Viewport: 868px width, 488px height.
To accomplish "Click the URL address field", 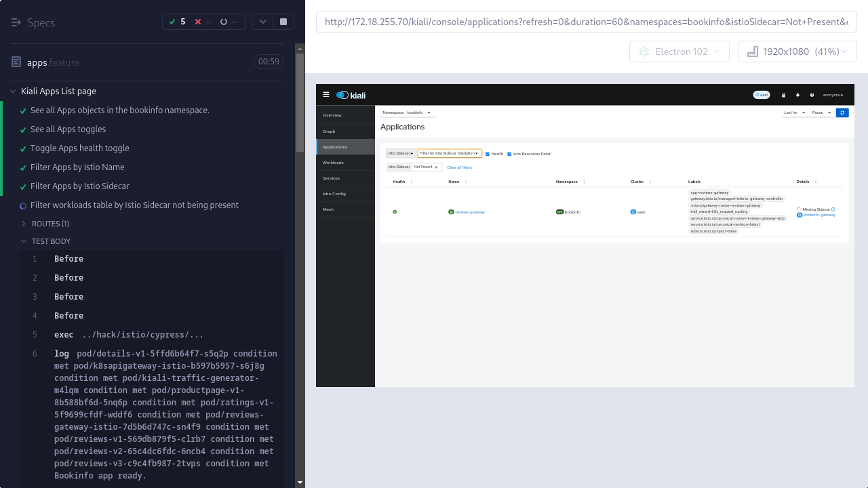I will click(586, 22).
